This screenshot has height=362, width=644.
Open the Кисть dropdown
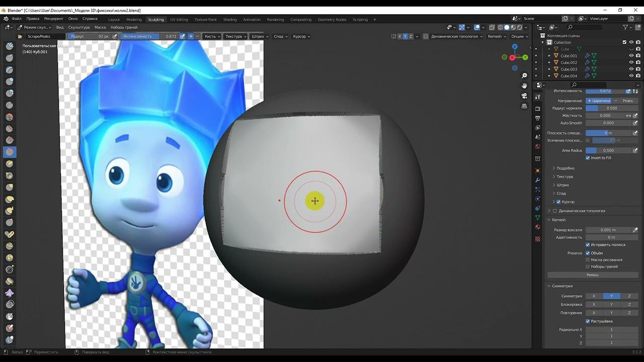pos(211,36)
